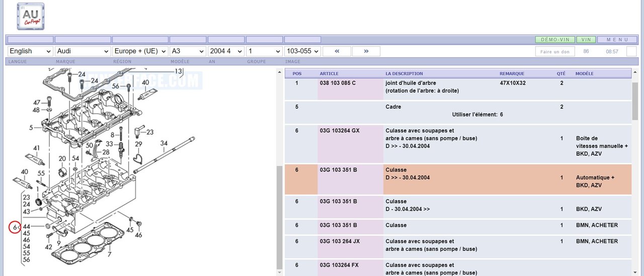Click the DÉMO-VIN button
This screenshot has width=644, height=276.
coord(555,40)
